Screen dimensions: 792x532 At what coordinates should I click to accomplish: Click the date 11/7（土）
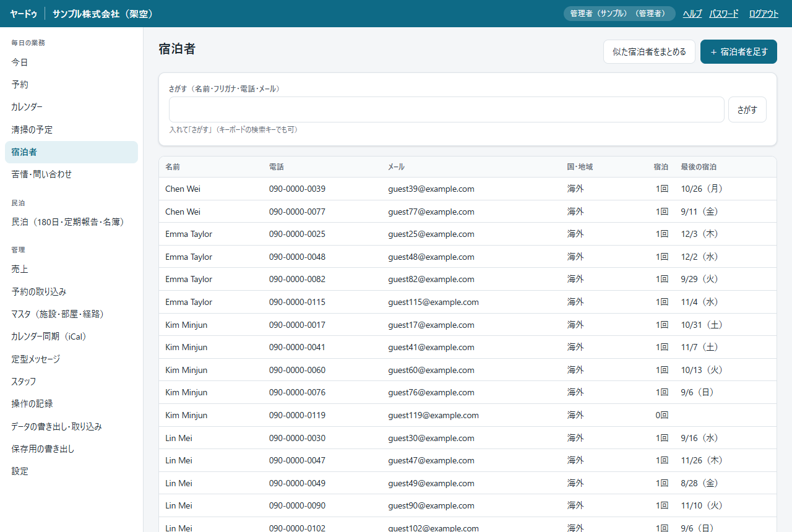click(699, 347)
